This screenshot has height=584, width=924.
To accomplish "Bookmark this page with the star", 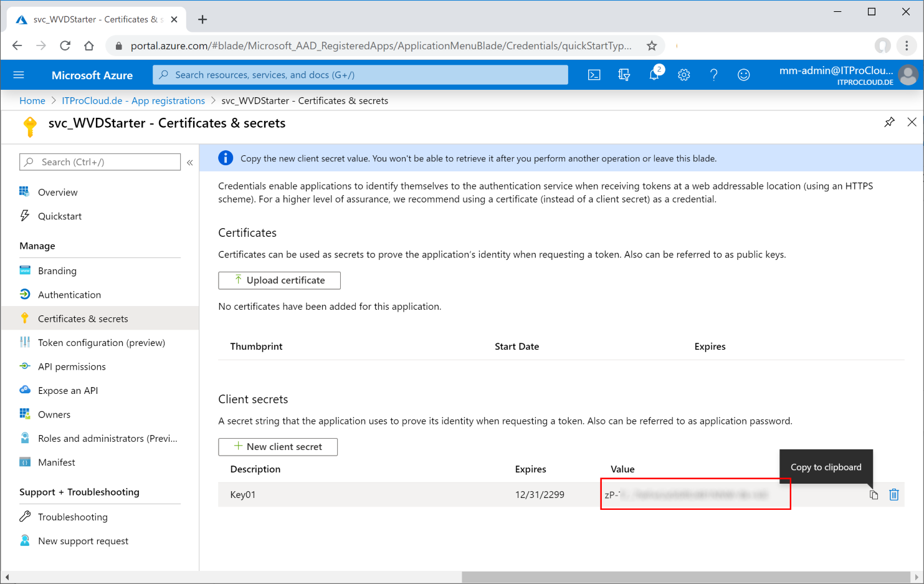I will tap(652, 45).
